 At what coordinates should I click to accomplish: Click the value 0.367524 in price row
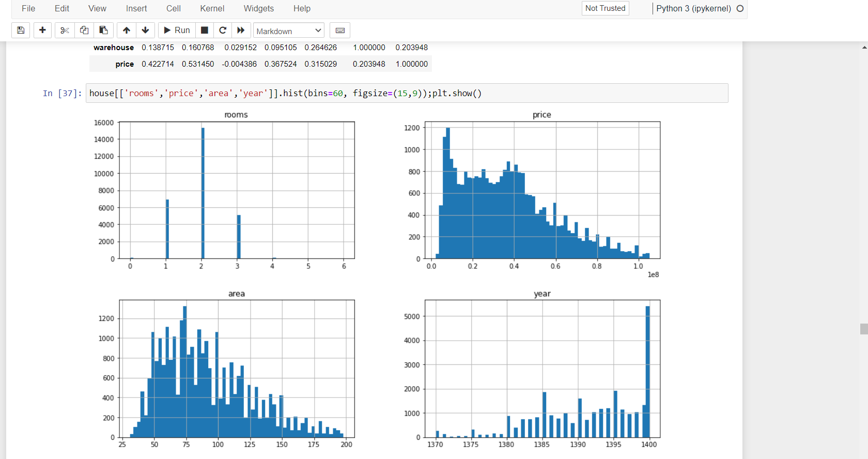coord(281,64)
